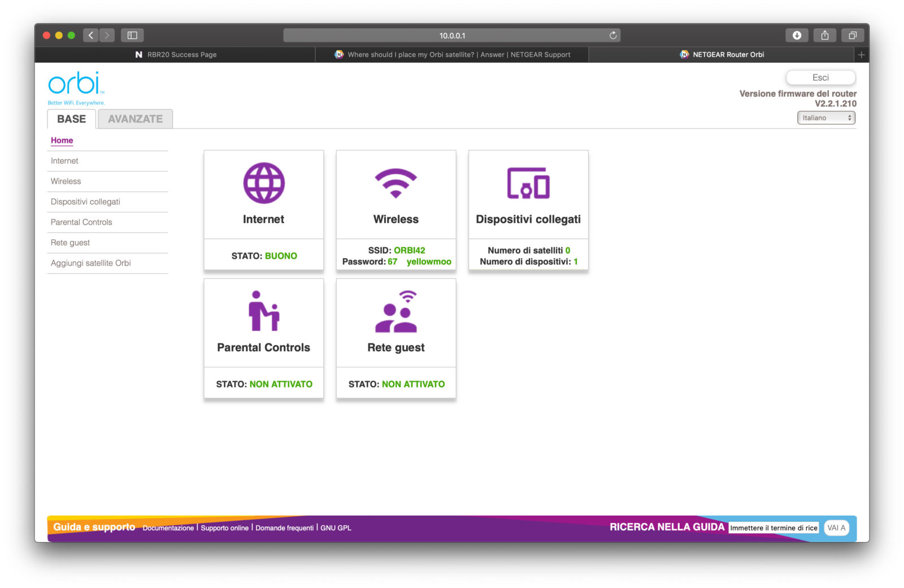
Task: Click the Parental Controls parent-and-child icon
Action: 264,311
